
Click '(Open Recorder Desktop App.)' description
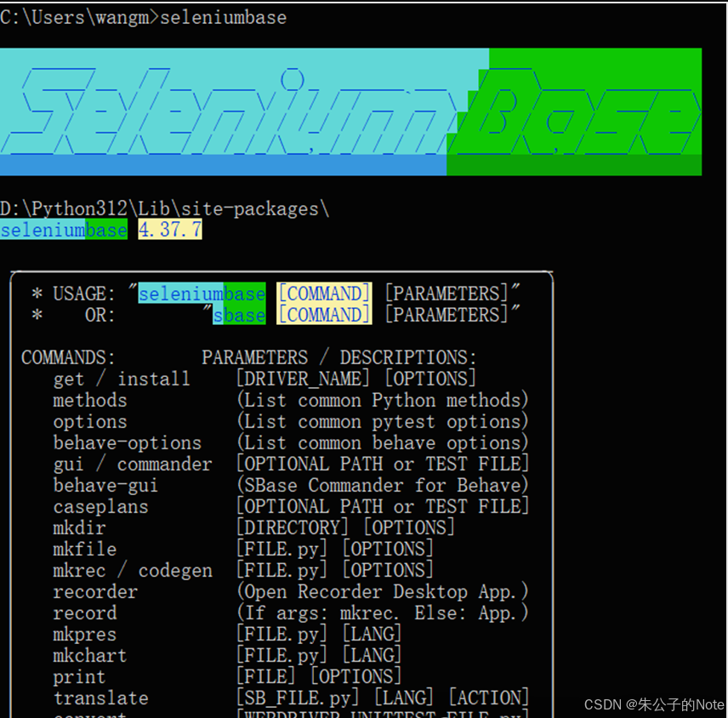coord(383,592)
